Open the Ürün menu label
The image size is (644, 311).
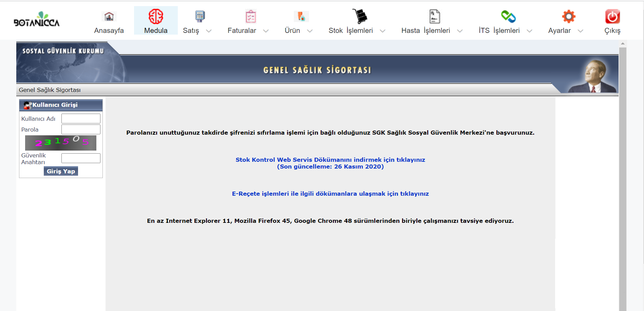point(292,31)
